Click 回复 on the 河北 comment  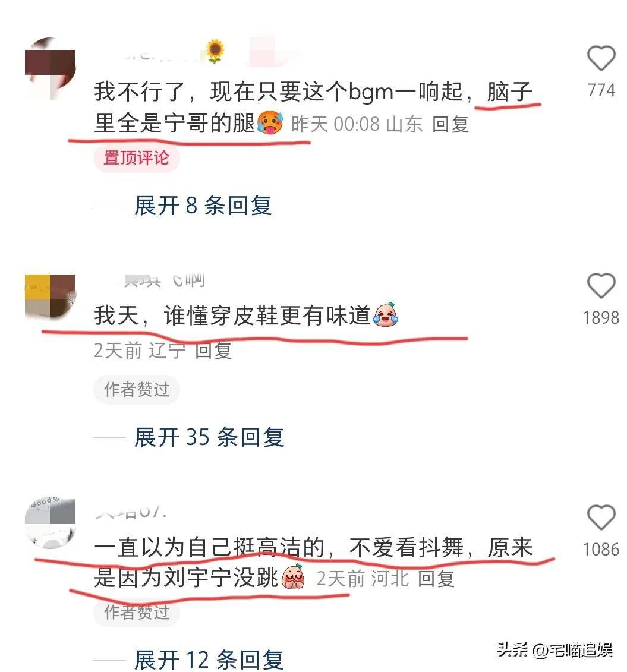click(x=436, y=579)
